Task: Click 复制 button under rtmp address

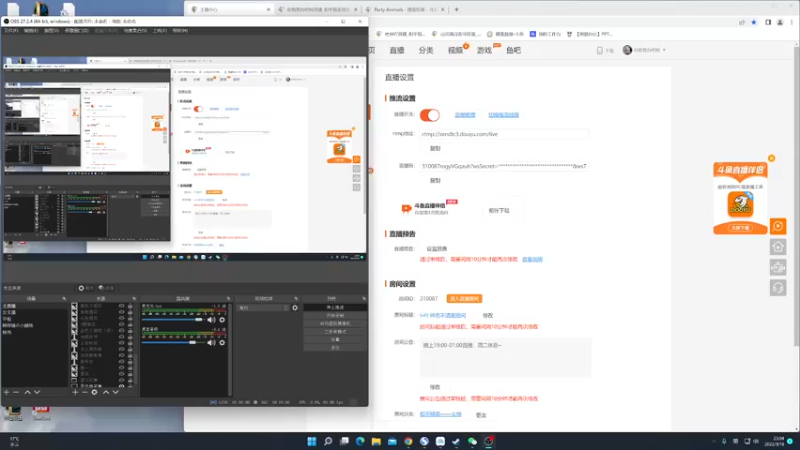Action: 435,148
